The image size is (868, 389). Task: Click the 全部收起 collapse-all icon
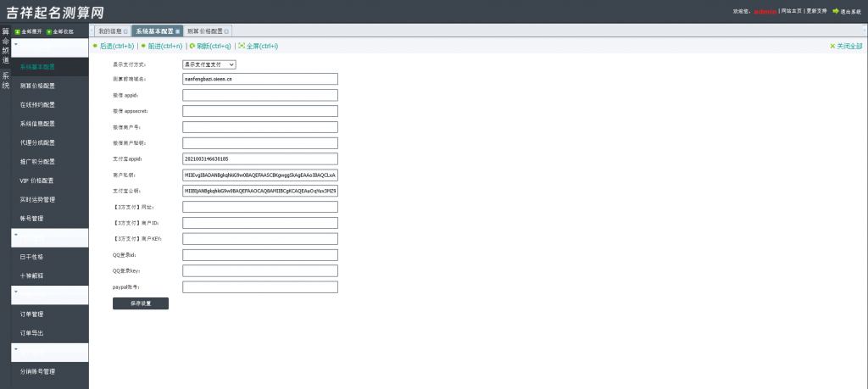50,32
